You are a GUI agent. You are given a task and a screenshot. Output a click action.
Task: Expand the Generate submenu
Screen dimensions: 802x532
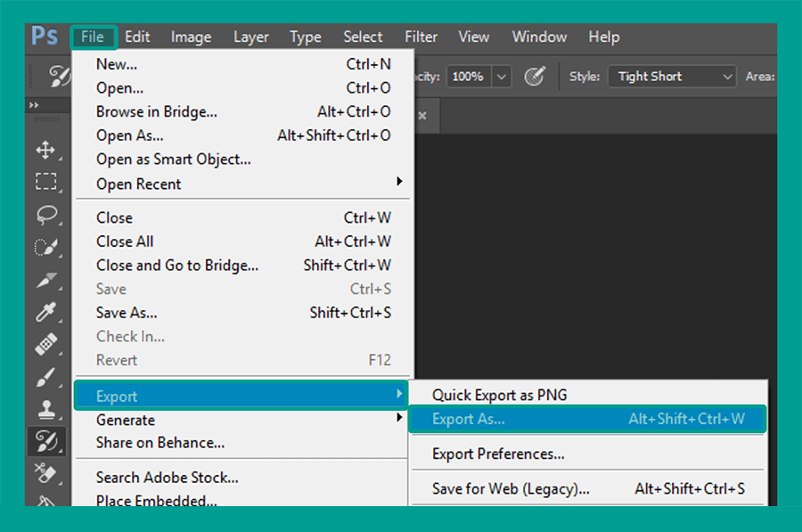(241, 420)
